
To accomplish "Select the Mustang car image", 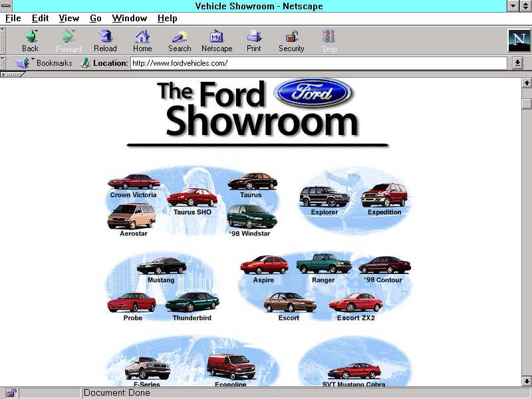I will click(x=161, y=266).
